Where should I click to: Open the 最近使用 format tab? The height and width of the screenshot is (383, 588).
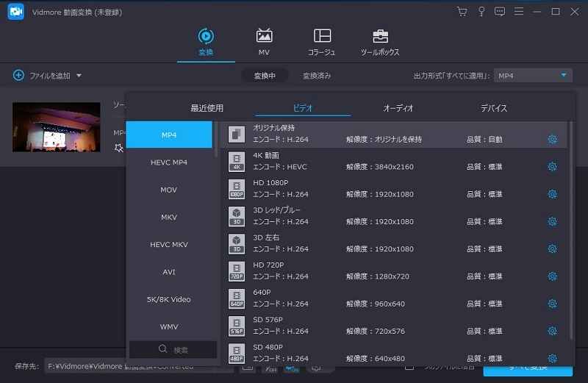[207, 108]
